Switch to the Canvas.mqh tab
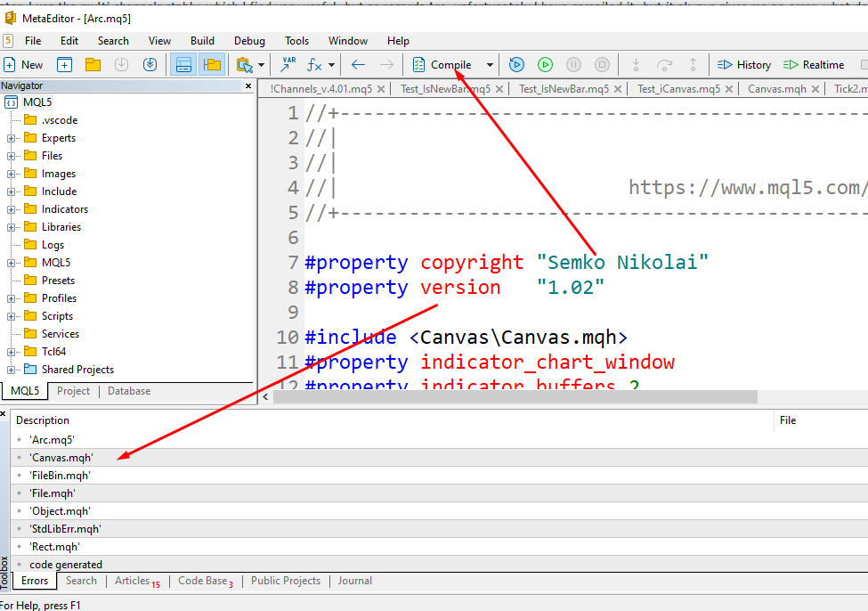This screenshot has height=611, width=868. tap(777, 88)
